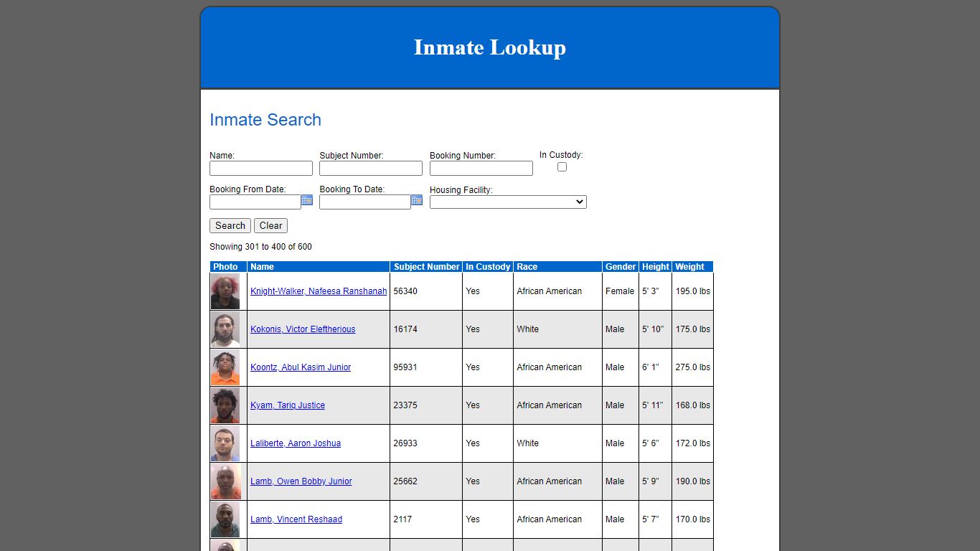Viewport: 980px width, 551px height.
Task: Click Koontz's mugshot thumbnail
Action: tap(225, 367)
